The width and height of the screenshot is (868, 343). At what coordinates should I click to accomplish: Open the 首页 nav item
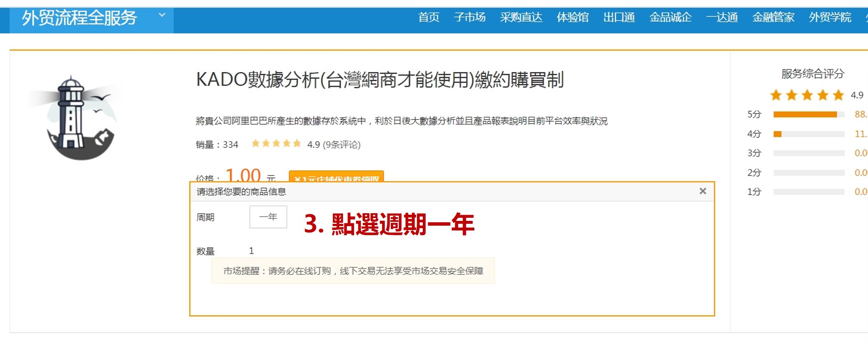tap(429, 18)
